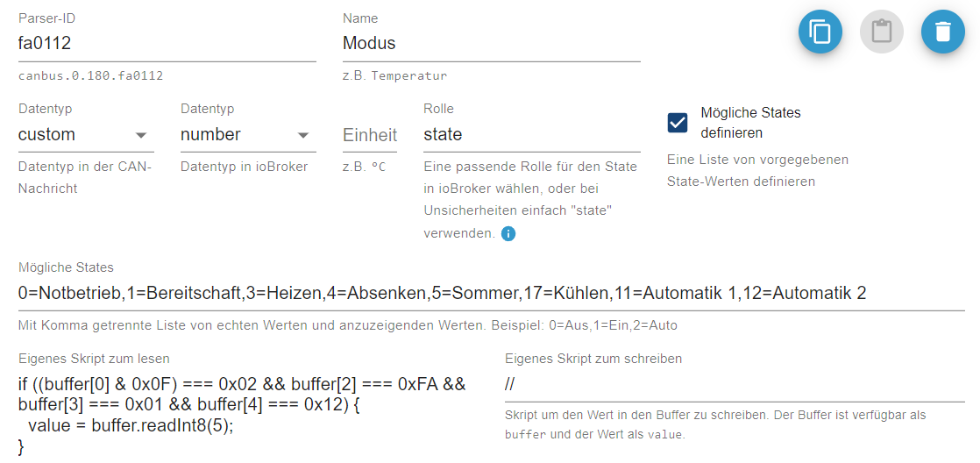Image resolution: width=980 pixels, height=463 pixels.
Task: Click the Mögliche States list input
Action: pos(491,293)
